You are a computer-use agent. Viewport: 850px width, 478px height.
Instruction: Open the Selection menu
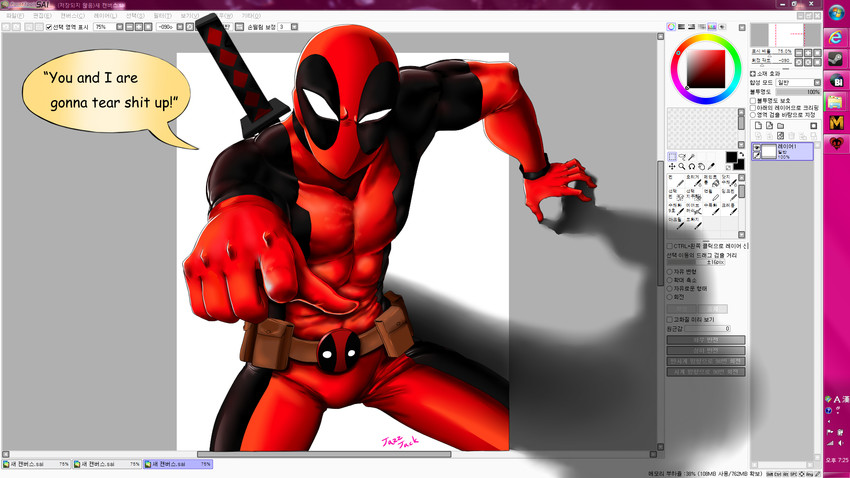135,16
